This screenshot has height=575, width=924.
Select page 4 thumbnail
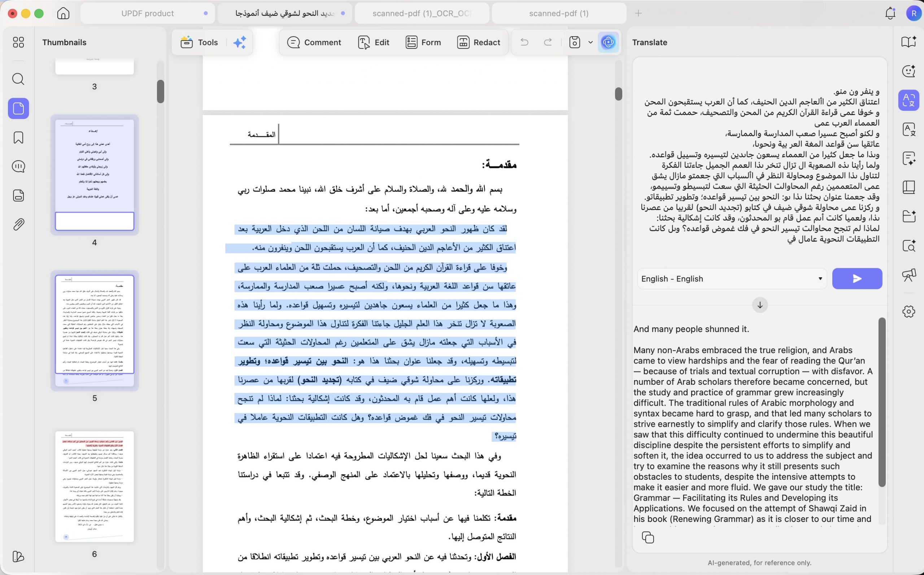click(95, 175)
